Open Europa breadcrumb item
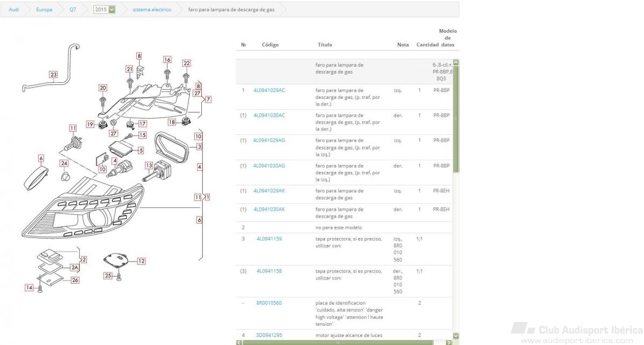This screenshot has height=345, width=644. (x=44, y=10)
